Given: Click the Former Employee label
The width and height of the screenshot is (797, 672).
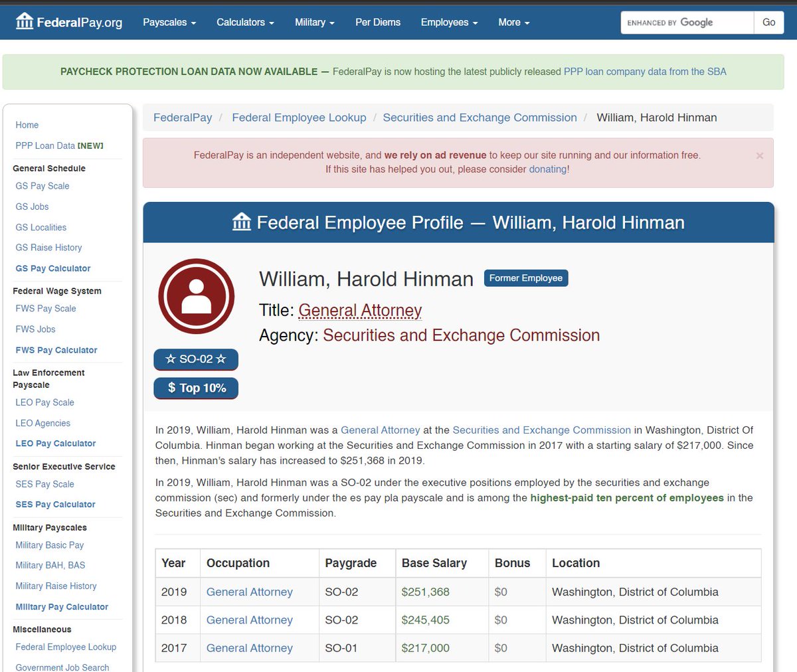Looking at the screenshot, I should pyautogui.click(x=526, y=278).
